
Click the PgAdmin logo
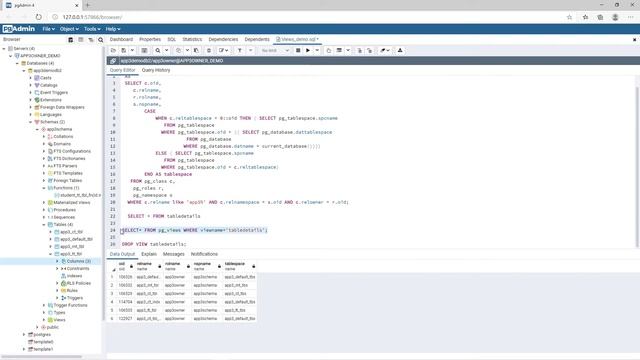(x=19, y=29)
